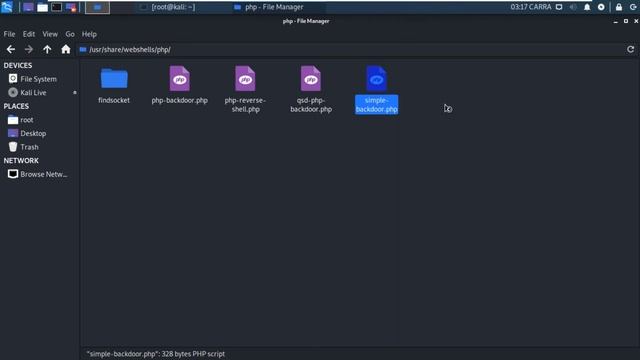
Task: Go to parent folder with up arrow
Action: 47,49
